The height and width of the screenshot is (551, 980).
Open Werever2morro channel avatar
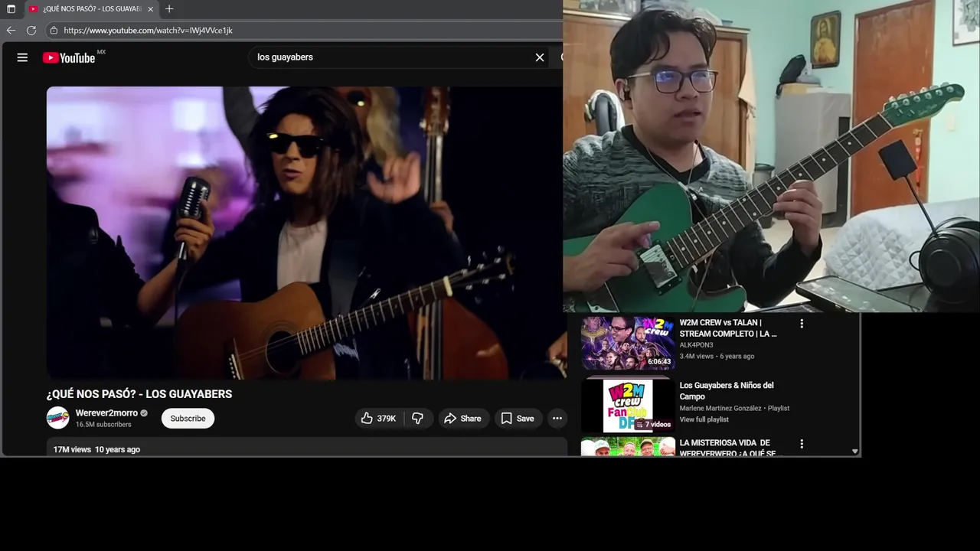click(x=58, y=418)
